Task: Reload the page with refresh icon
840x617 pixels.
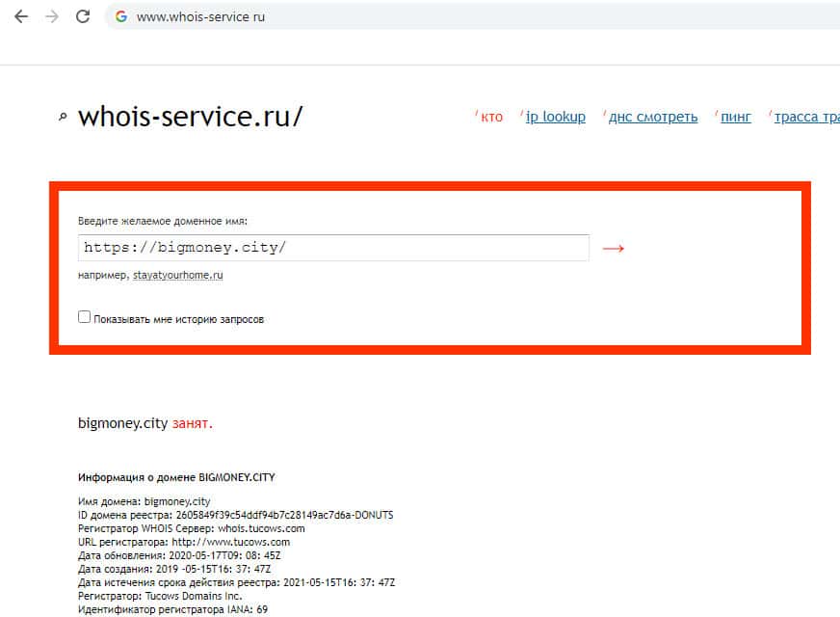Action: tap(83, 16)
